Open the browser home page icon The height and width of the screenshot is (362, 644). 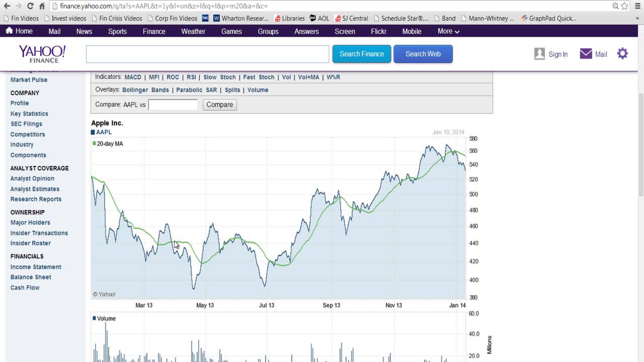point(42,6)
